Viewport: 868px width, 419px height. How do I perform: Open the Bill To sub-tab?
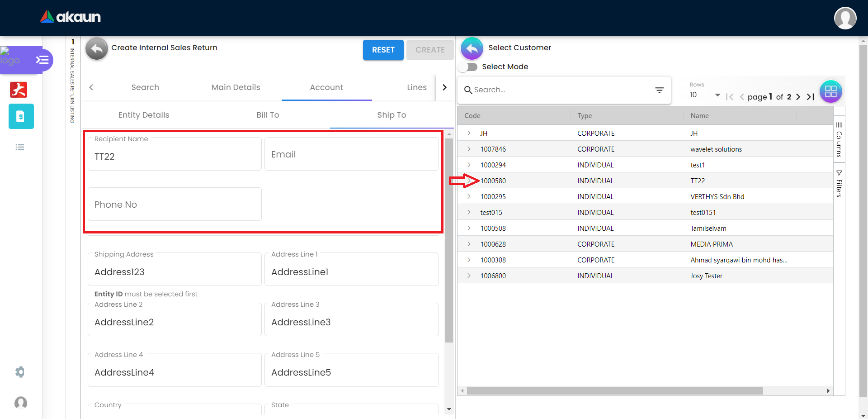[x=268, y=115]
